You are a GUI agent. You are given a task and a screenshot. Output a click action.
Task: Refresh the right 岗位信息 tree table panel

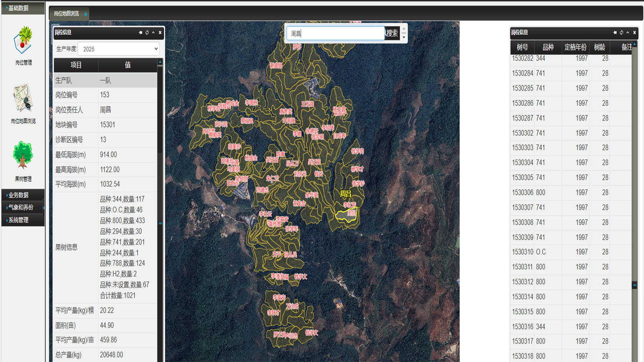pyautogui.click(x=621, y=33)
